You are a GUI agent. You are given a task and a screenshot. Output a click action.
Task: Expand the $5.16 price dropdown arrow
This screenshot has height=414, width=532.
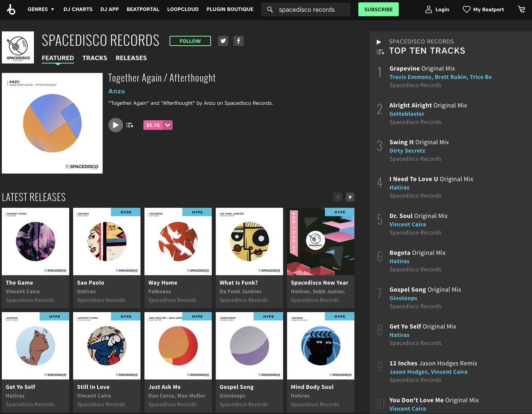pos(168,125)
